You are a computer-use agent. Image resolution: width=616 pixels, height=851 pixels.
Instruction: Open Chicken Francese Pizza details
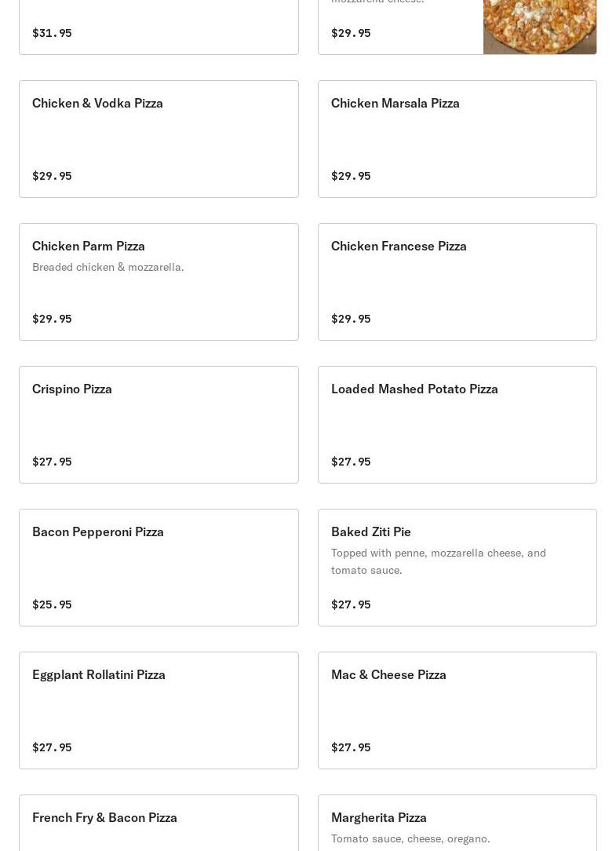click(457, 282)
